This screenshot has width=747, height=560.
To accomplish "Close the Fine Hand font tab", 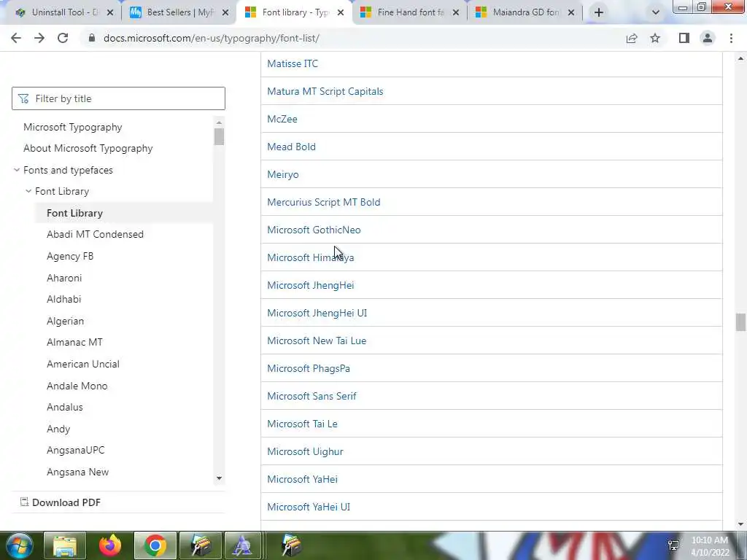I will [456, 12].
